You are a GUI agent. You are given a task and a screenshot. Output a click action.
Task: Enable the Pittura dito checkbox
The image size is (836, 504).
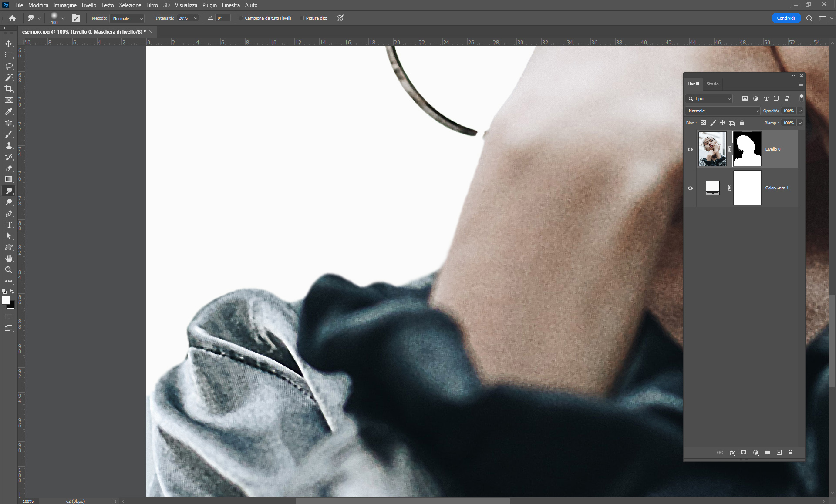[302, 18]
